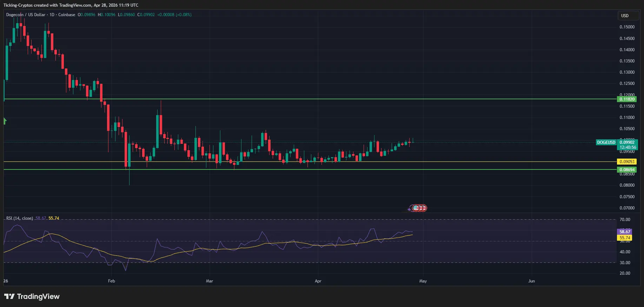The image size is (644, 307).
Task: Click the current price label 0.09902 on the axis
Action: coord(627,142)
